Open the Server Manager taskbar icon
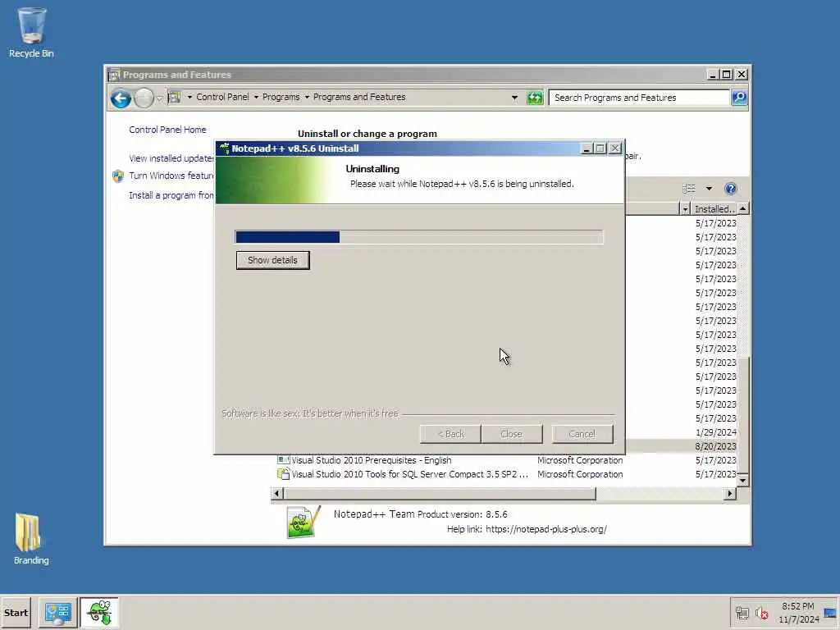 click(x=58, y=612)
